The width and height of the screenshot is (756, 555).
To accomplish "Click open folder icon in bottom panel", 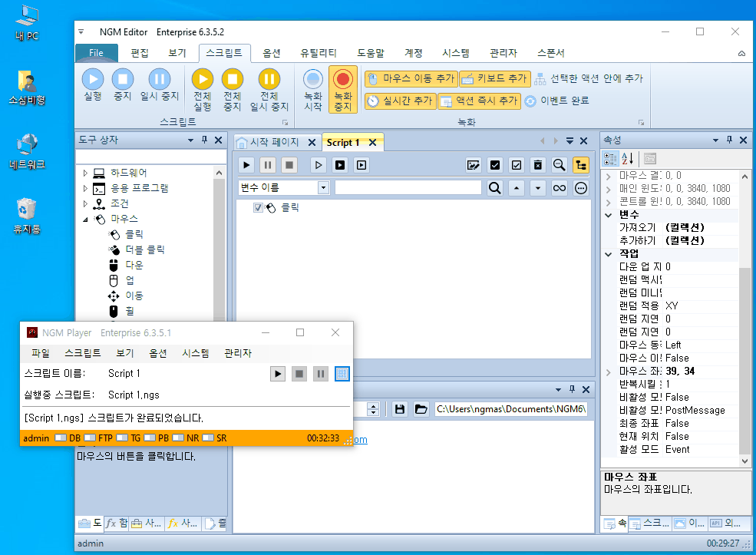I will 421,409.
